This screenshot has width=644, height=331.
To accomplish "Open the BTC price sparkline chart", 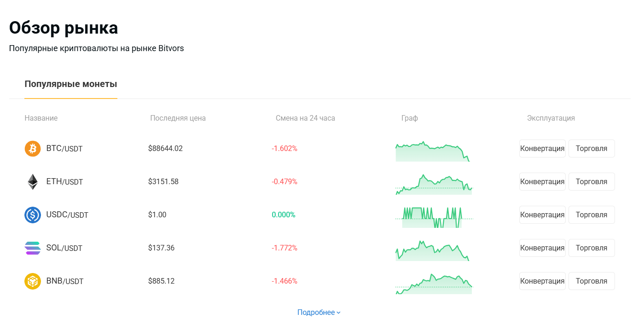I will (x=433, y=151).
